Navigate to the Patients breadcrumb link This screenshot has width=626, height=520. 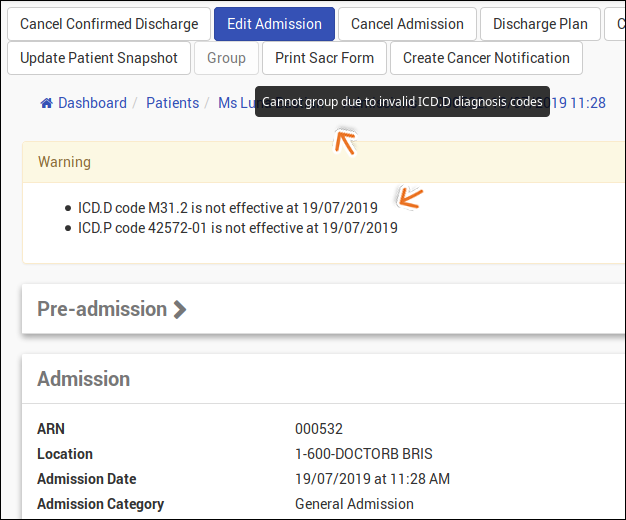[172, 103]
